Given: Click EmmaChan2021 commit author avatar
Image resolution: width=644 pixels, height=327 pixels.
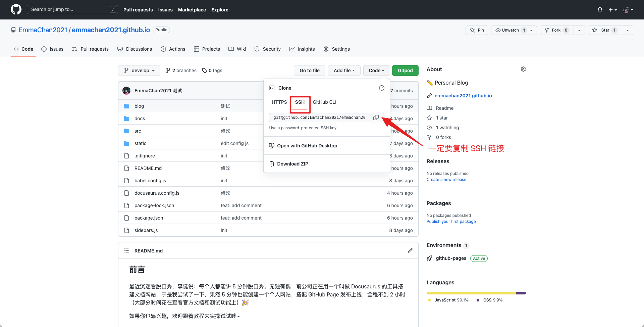Looking at the screenshot, I should click(126, 91).
